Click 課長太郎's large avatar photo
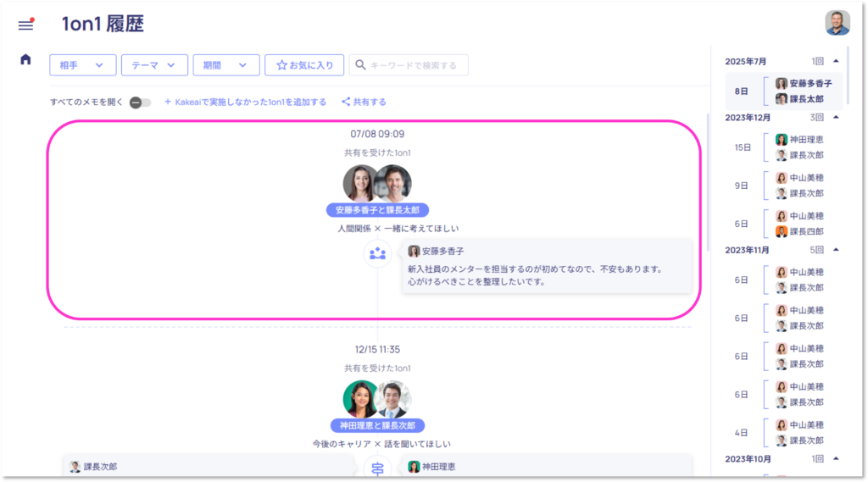The width and height of the screenshot is (868, 482). coord(394,183)
